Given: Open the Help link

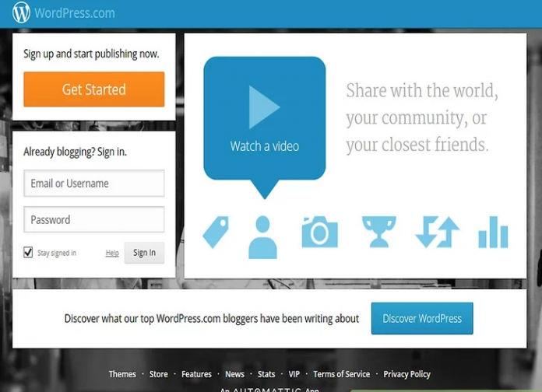Looking at the screenshot, I should (x=112, y=253).
